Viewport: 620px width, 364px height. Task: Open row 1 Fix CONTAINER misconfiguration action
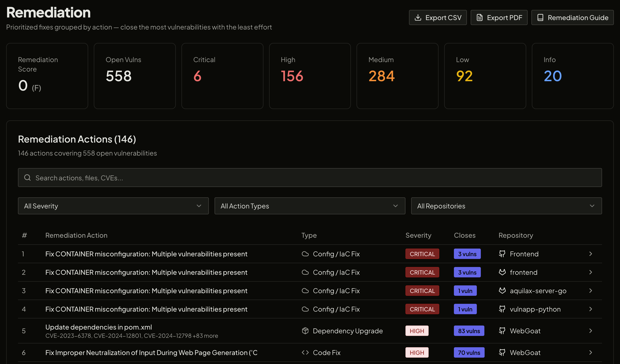tap(146, 254)
